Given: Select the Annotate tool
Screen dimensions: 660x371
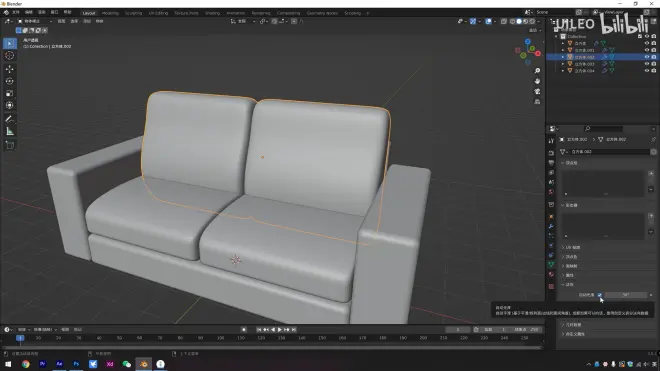Looking at the screenshot, I should (x=10, y=120).
